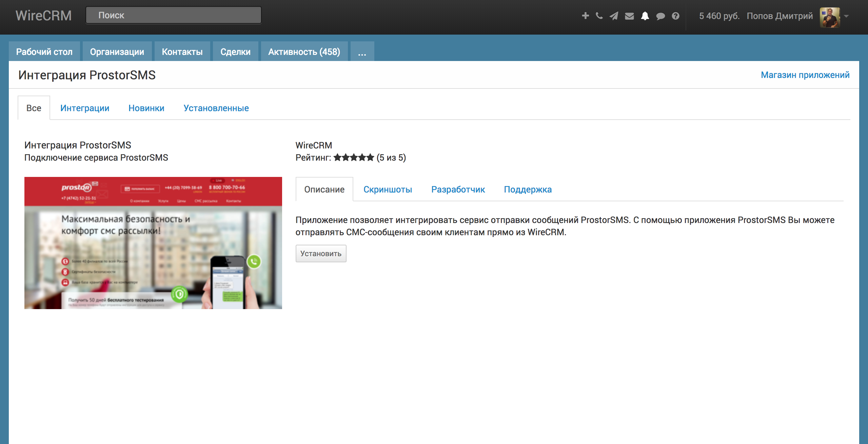Open the Разработчик tab

coord(458,189)
